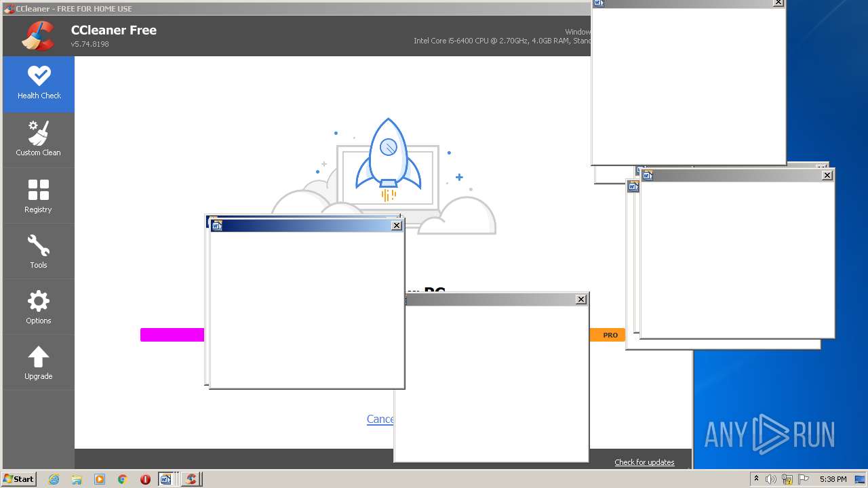This screenshot has width=868, height=488.
Task: Click the Intel Core i5-6400 system info text
Action: (502, 41)
